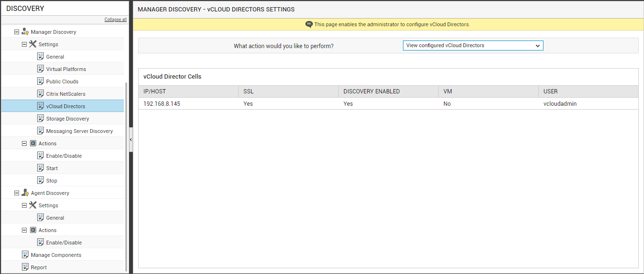The height and width of the screenshot is (274, 644).
Task: Open Enable/Disable under Agent Discovery Actions
Action: [x=64, y=243]
